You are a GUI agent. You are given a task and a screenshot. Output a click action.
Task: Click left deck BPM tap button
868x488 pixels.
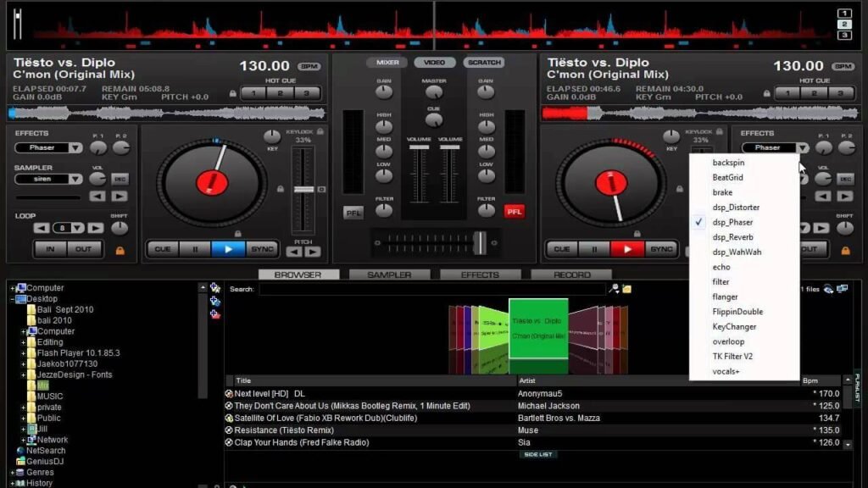coord(309,66)
